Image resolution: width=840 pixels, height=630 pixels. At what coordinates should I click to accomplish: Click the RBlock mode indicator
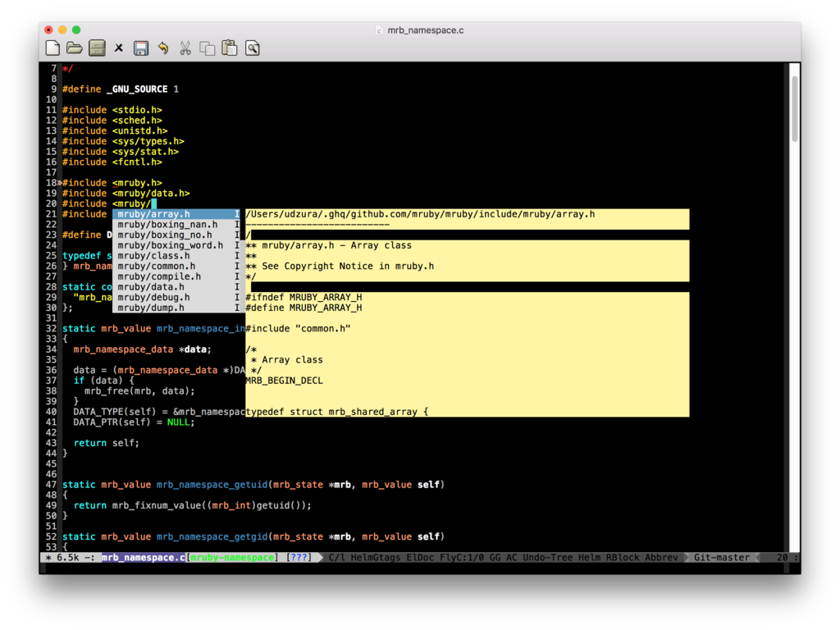[x=623, y=558]
